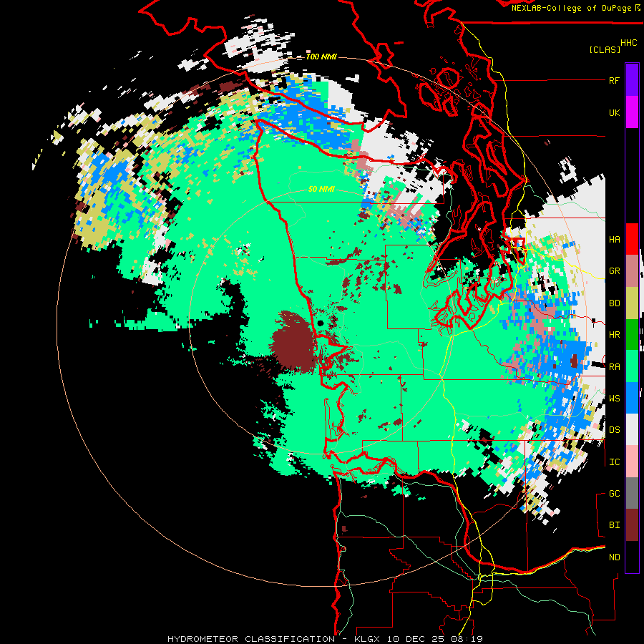Viewport: 644px width, 644px height.
Task: Click the bright green RA legend swatch
Action: tap(632, 366)
